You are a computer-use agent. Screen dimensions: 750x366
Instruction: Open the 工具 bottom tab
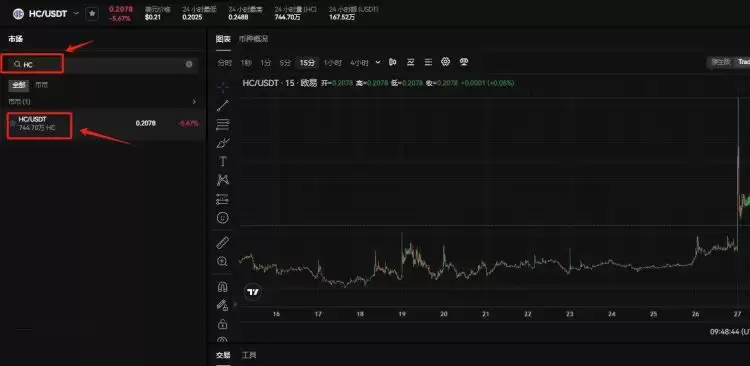pos(249,355)
